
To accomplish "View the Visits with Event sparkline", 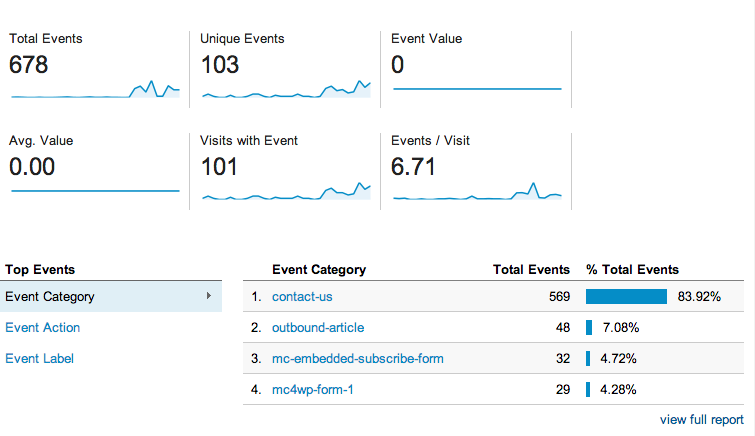I will pos(286,191).
